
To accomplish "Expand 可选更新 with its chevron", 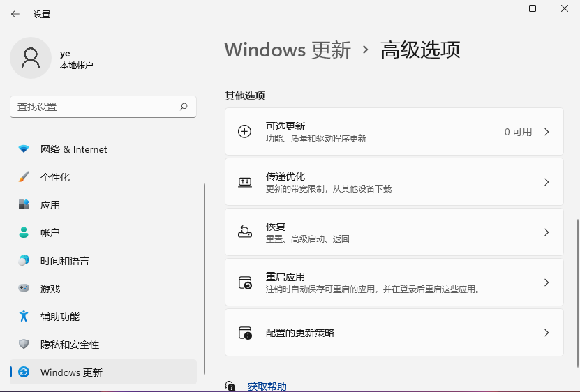I will (546, 132).
